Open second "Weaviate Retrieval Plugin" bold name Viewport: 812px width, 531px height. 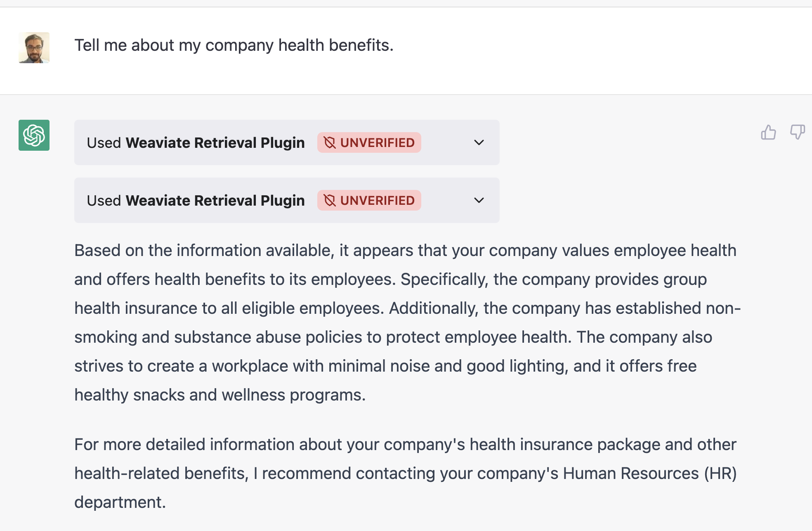(215, 201)
